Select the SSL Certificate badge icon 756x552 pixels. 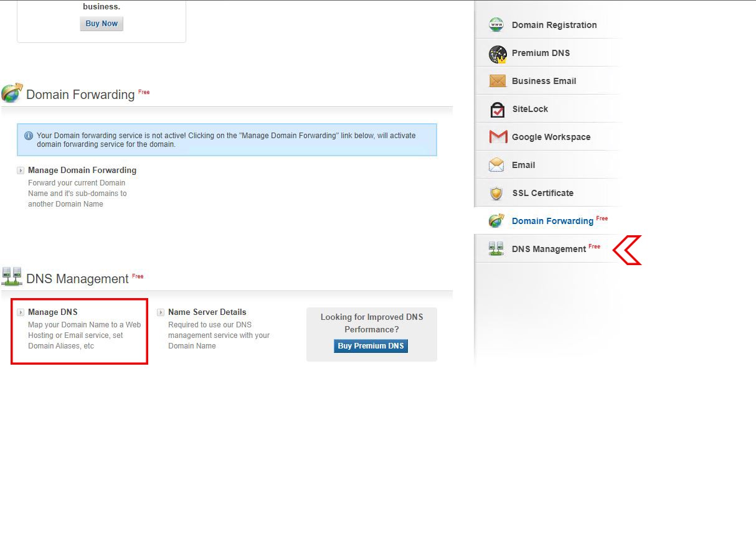(496, 193)
